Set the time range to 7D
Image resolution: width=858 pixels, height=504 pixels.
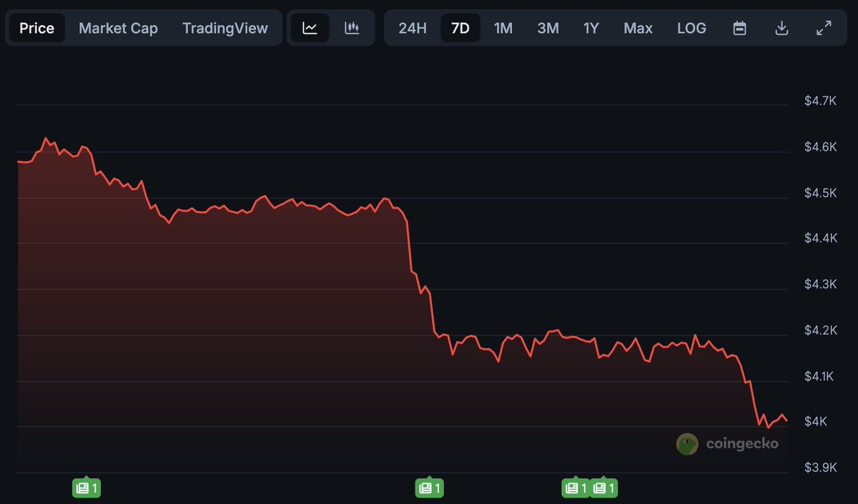[460, 28]
